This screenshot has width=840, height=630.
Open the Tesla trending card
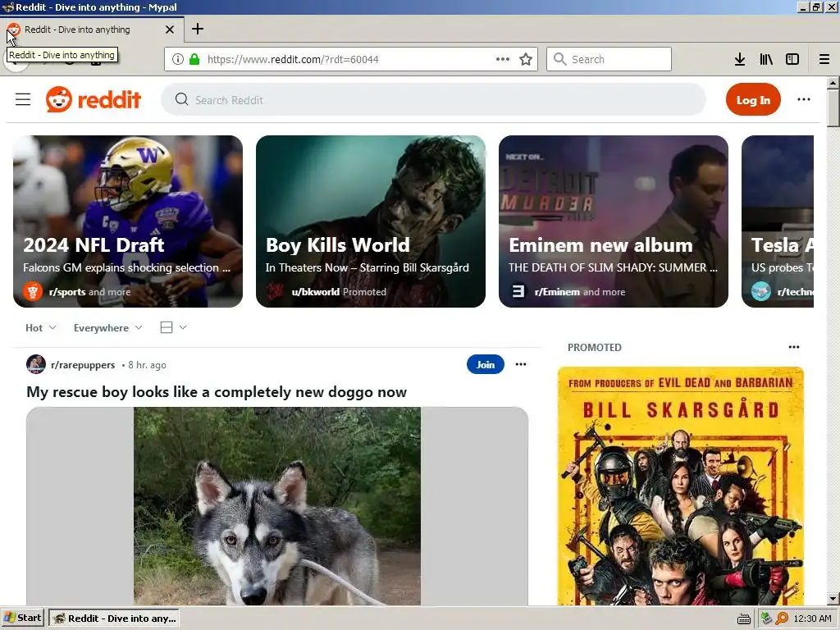tap(778, 221)
